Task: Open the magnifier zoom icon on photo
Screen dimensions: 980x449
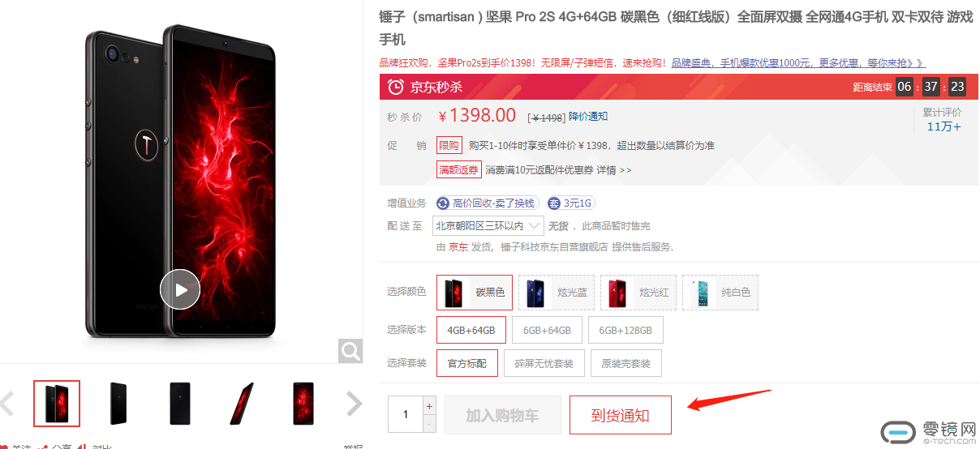Action: pos(350,351)
